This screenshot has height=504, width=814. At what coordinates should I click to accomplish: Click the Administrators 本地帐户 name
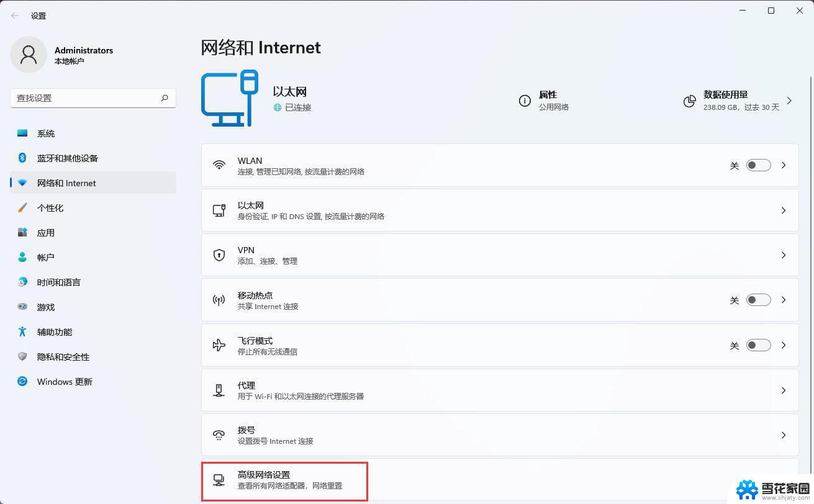tap(83, 55)
